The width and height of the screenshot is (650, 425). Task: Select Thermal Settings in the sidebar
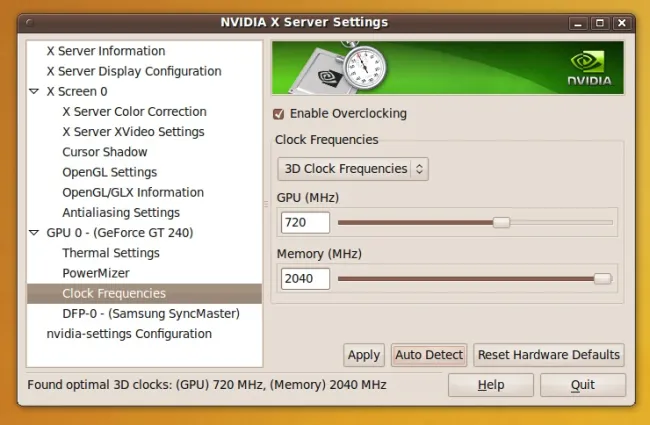(x=111, y=253)
